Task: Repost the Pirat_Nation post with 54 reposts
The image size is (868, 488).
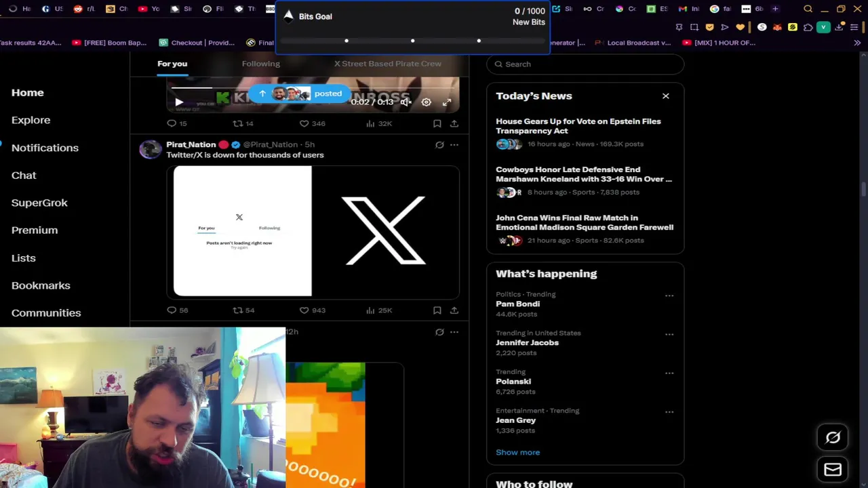Action: (243, 310)
